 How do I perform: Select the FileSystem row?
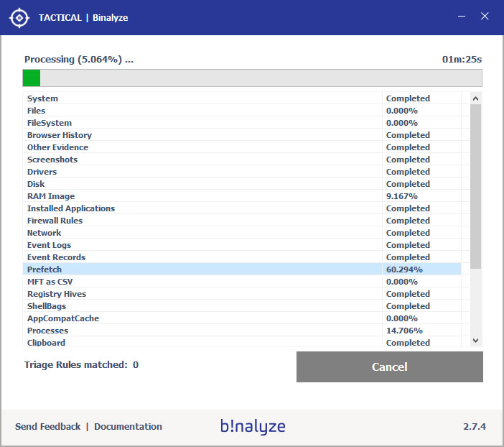[x=242, y=123]
